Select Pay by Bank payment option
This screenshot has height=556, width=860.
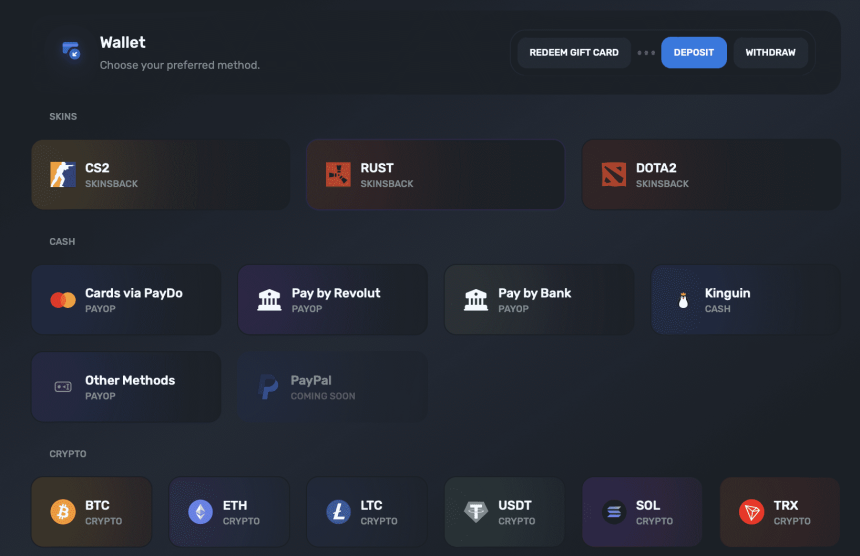coord(539,300)
